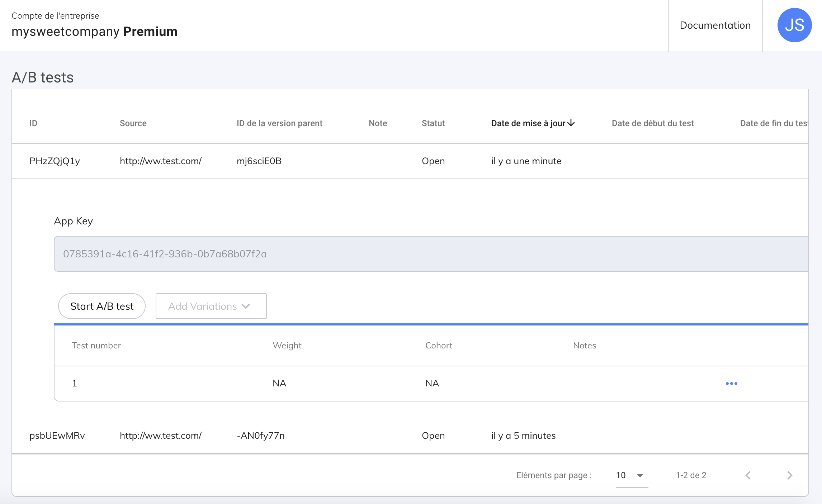Screen dimensions: 822x504
Task: Open items per page selector showing 10
Action: point(632,475)
